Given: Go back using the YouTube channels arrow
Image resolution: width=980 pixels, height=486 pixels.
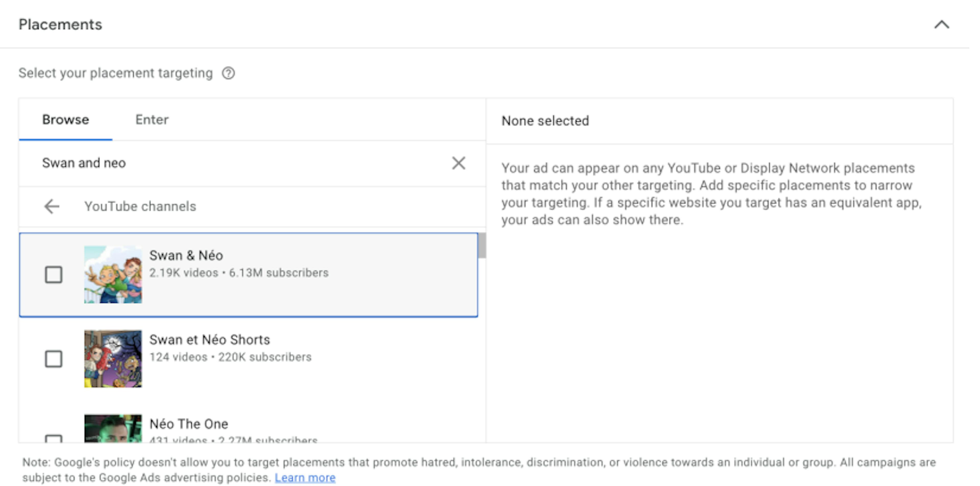Looking at the screenshot, I should click(52, 206).
